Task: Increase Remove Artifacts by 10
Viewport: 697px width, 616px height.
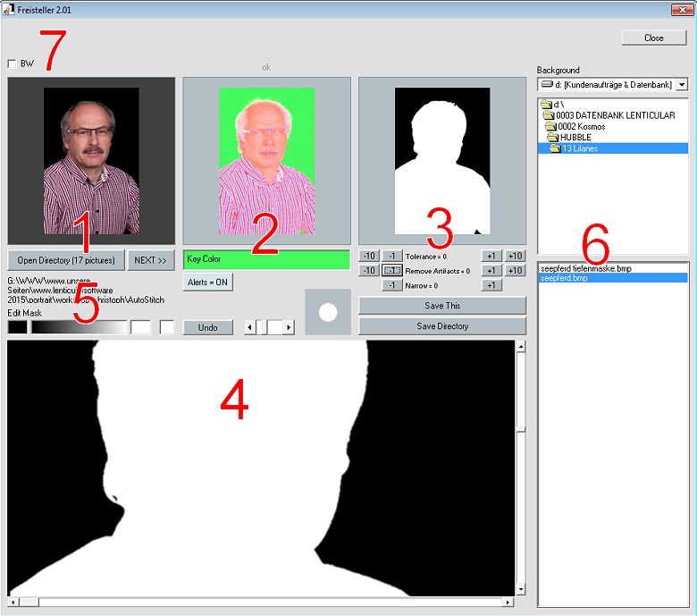Action: 515,270
